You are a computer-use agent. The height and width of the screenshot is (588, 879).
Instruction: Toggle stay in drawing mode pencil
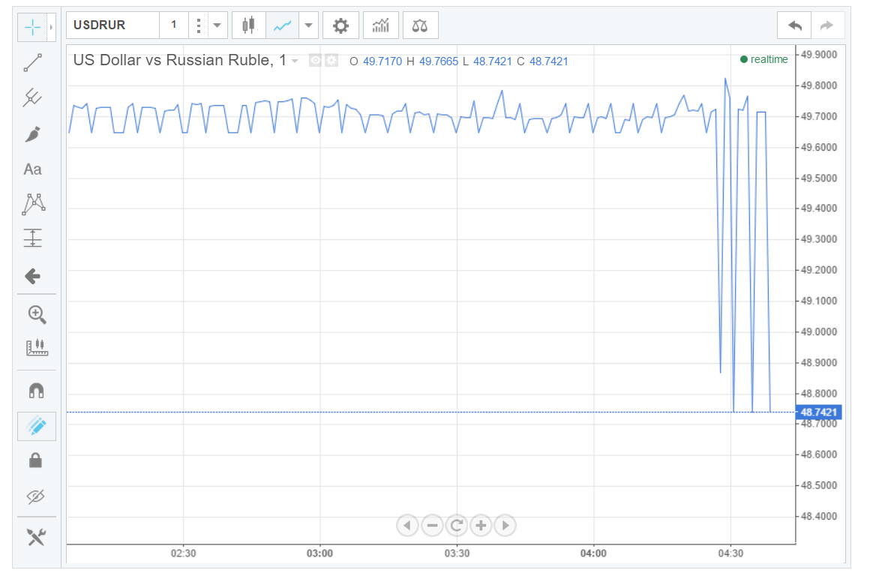click(x=37, y=426)
